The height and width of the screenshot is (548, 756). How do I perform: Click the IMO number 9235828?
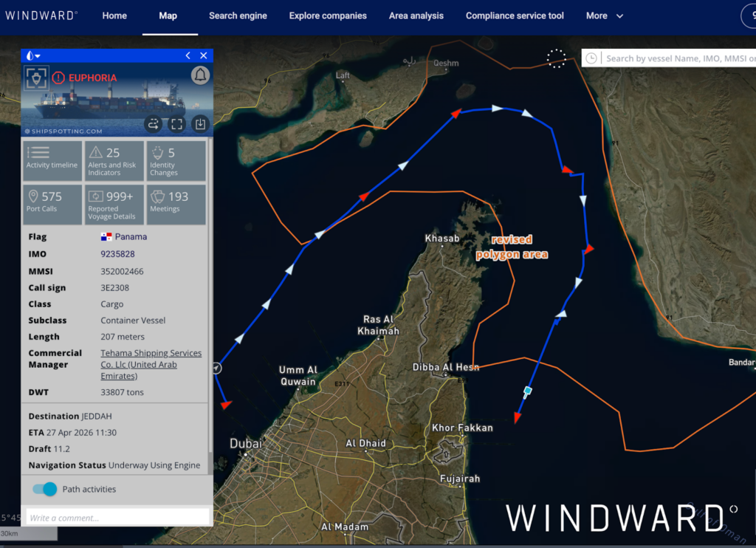pyautogui.click(x=117, y=254)
